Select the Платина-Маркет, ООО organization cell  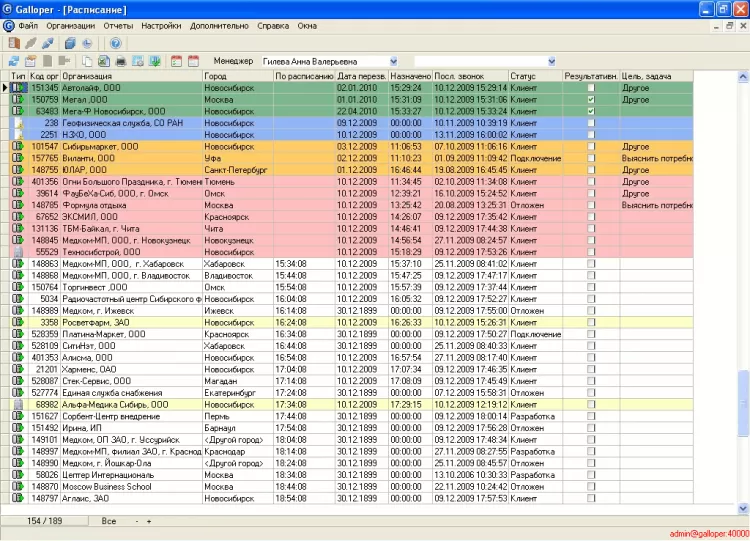pos(132,334)
